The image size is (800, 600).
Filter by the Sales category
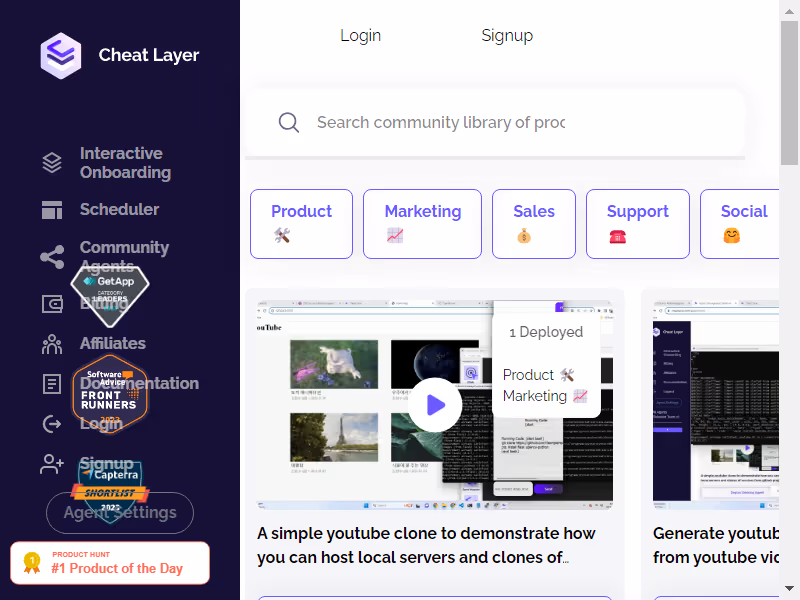coord(533,223)
